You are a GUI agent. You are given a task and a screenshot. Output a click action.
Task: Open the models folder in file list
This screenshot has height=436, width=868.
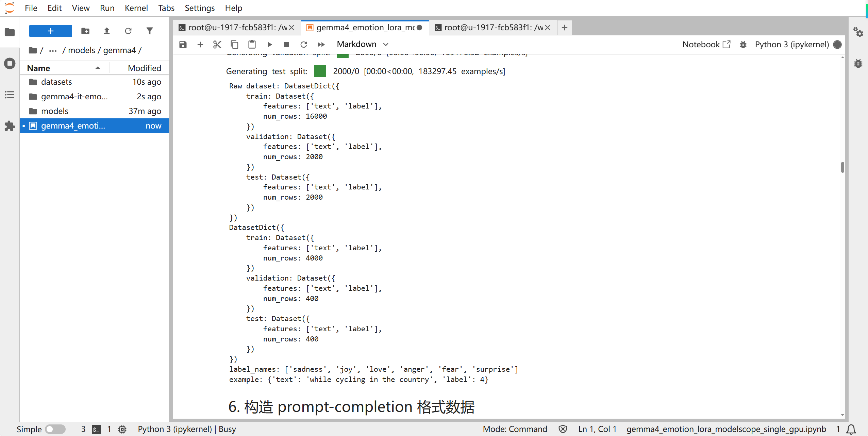point(94,111)
